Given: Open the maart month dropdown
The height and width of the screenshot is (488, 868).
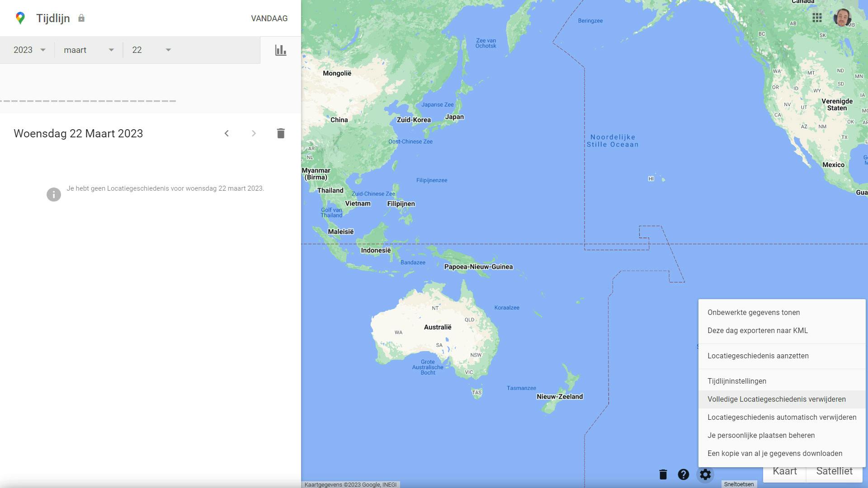Looking at the screenshot, I should [89, 50].
